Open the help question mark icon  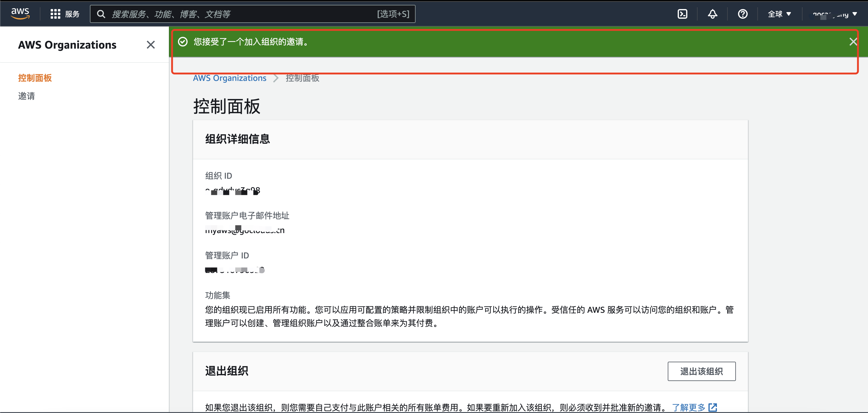(x=743, y=14)
